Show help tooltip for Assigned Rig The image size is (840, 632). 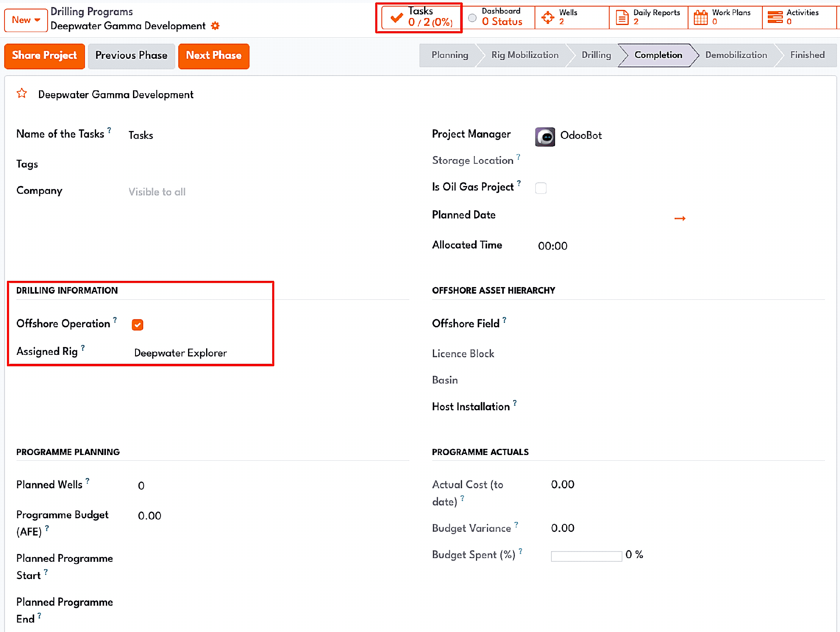(x=83, y=347)
